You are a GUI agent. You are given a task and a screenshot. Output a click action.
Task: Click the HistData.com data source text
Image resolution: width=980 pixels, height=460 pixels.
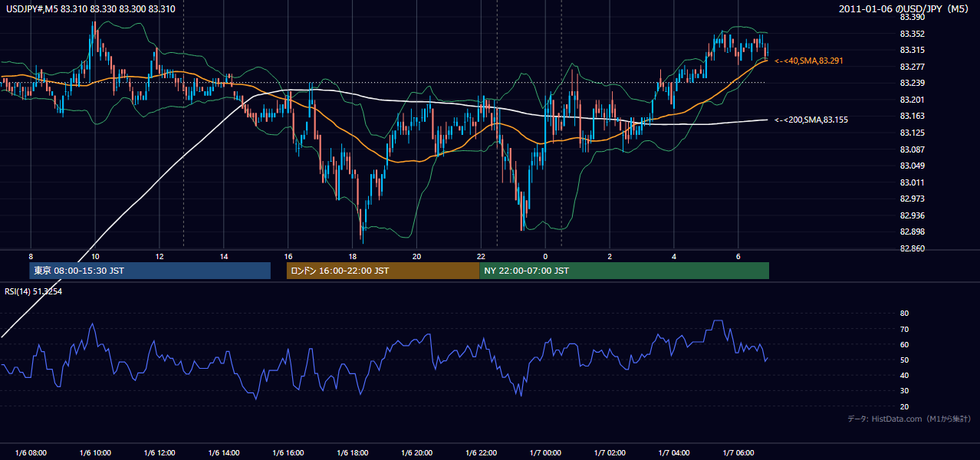click(x=909, y=419)
